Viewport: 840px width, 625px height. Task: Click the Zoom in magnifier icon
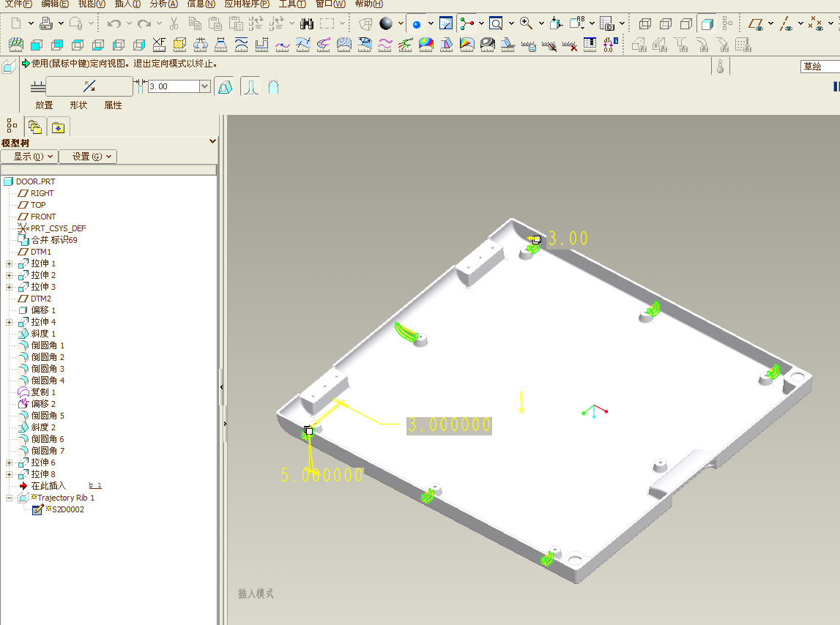pos(526,23)
